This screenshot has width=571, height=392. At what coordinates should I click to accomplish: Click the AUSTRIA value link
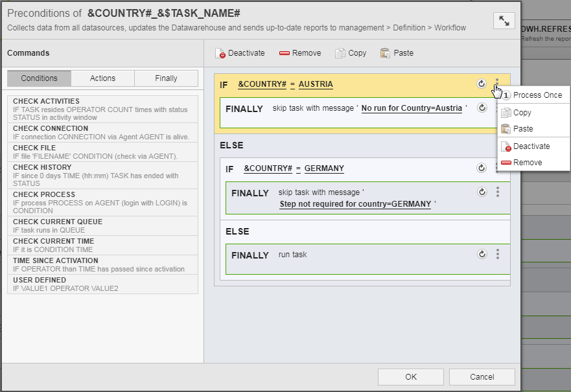316,84
